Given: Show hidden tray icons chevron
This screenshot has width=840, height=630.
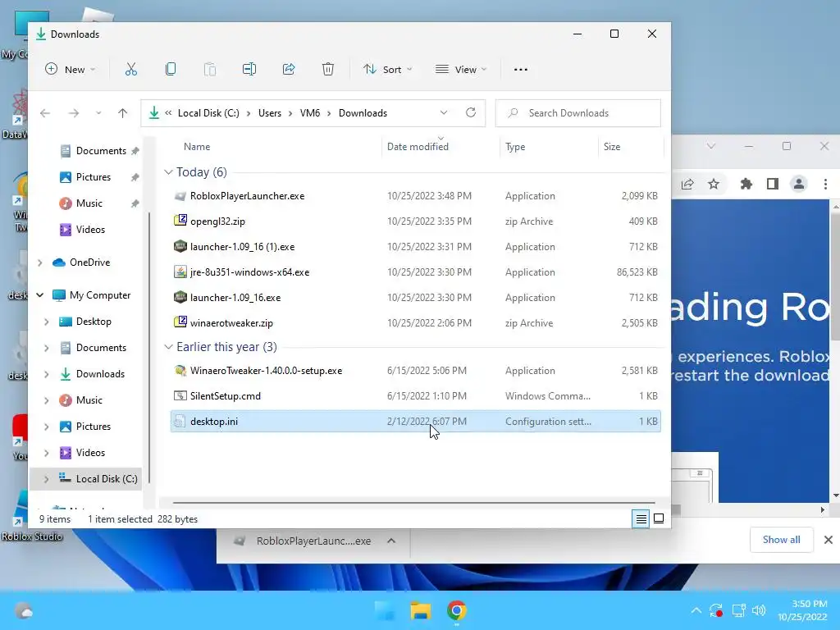Looking at the screenshot, I should point(696,610).
